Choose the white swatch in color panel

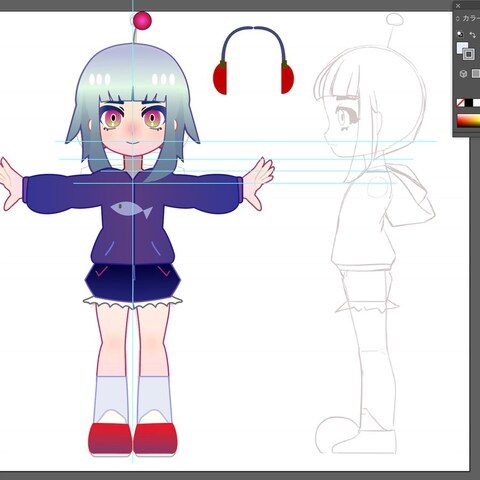(476, 103)
